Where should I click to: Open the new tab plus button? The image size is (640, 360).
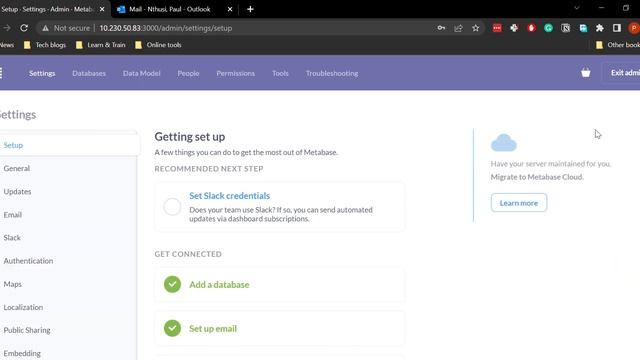click(x=250, y=9)
